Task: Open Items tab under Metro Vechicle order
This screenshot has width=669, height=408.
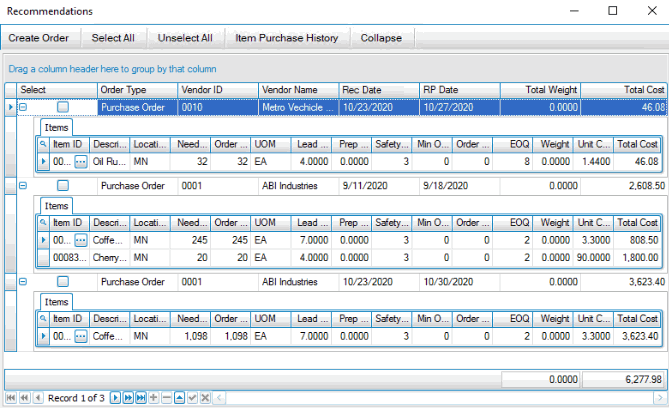Action: point(56,128)
